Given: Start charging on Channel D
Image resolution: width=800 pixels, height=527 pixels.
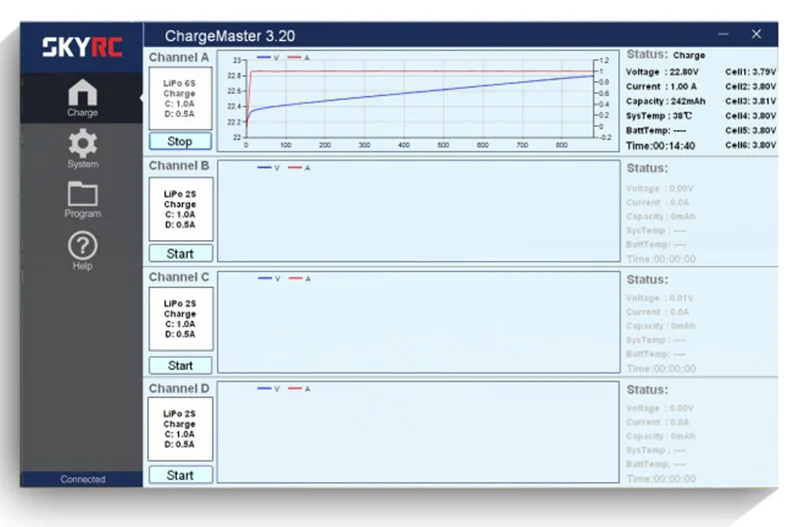Looking at the screenshot, I should click(181, 475).
